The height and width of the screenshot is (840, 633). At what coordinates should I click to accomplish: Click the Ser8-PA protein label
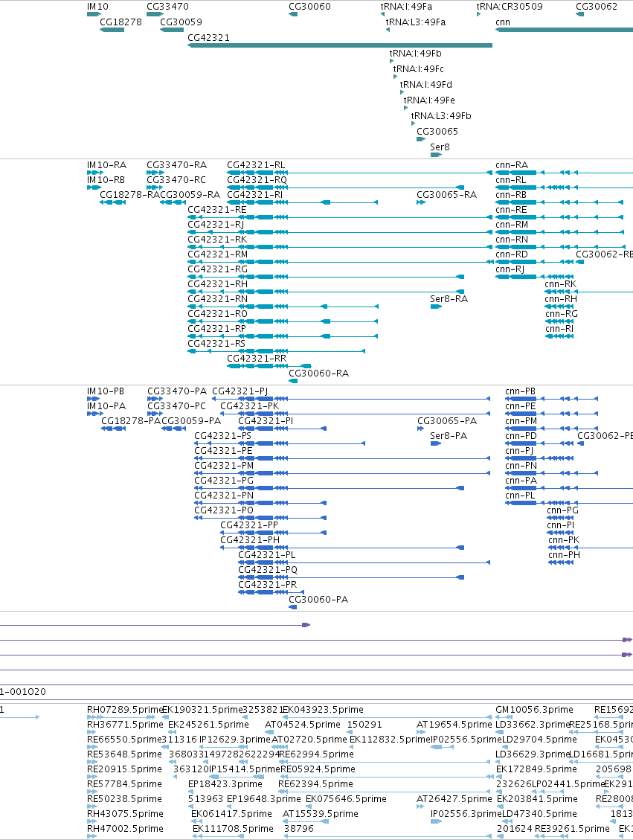(x=449, y=436)
